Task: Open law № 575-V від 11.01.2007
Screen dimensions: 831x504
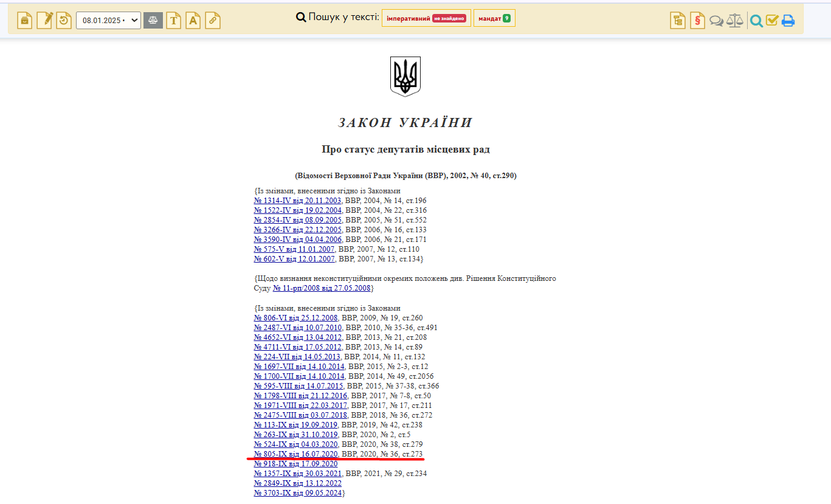Action: 294,249
